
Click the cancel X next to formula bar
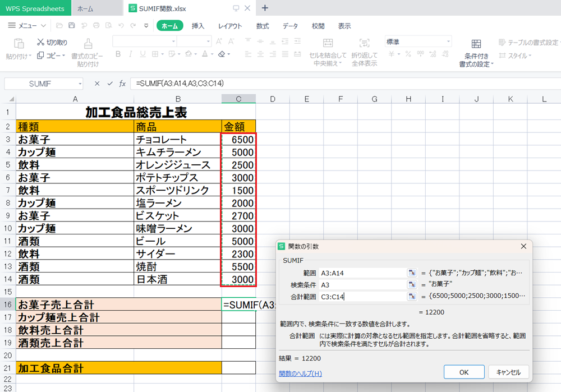click(97, 84)
